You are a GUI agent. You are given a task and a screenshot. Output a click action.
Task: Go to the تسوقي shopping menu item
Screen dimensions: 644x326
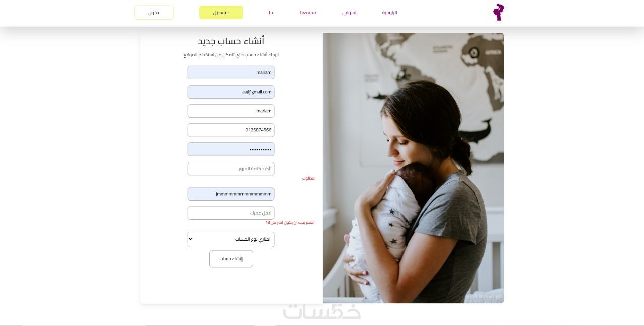(349, 13)
